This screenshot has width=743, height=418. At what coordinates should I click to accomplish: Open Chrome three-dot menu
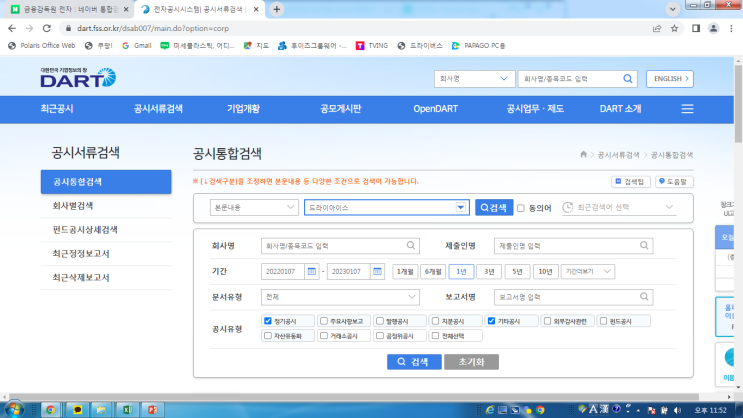pyautogui.click(x=731, y=28)
